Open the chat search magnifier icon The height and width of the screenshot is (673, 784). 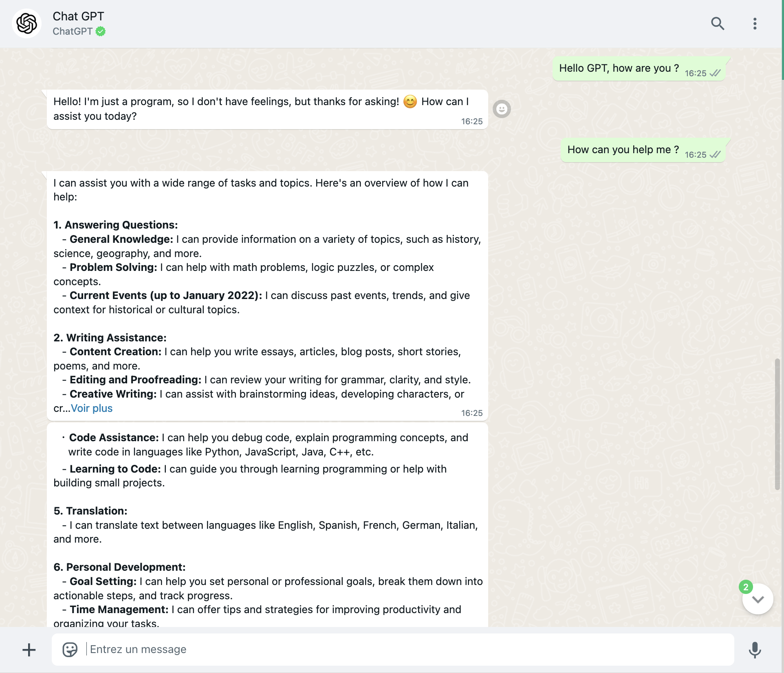click(717, 24)
